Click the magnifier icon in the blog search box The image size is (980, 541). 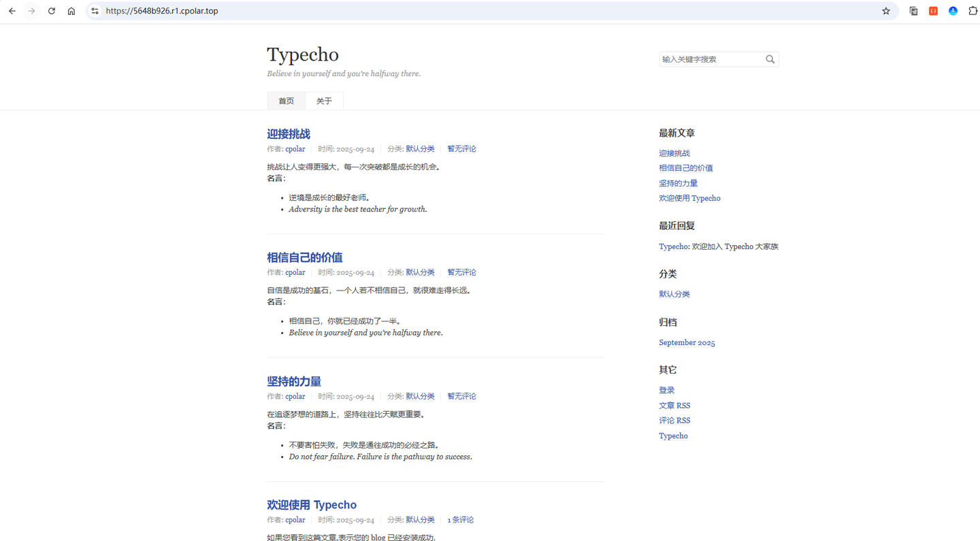point(770,59)
